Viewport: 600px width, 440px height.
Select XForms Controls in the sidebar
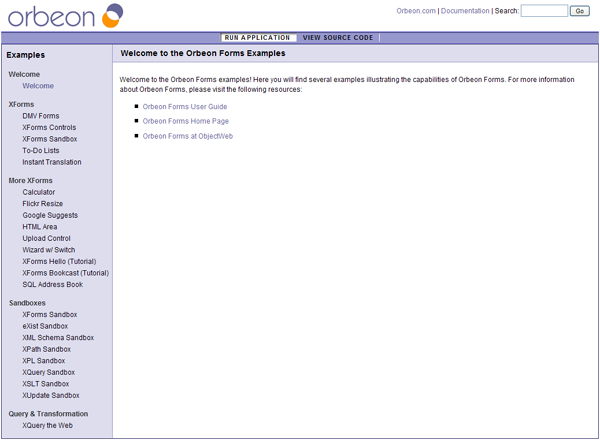[49, 128]
